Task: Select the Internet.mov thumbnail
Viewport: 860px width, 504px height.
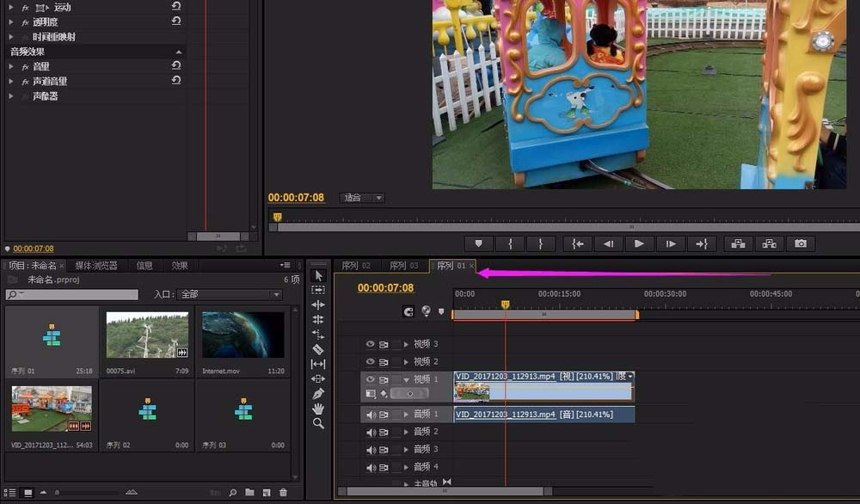Action: (243, 335)
